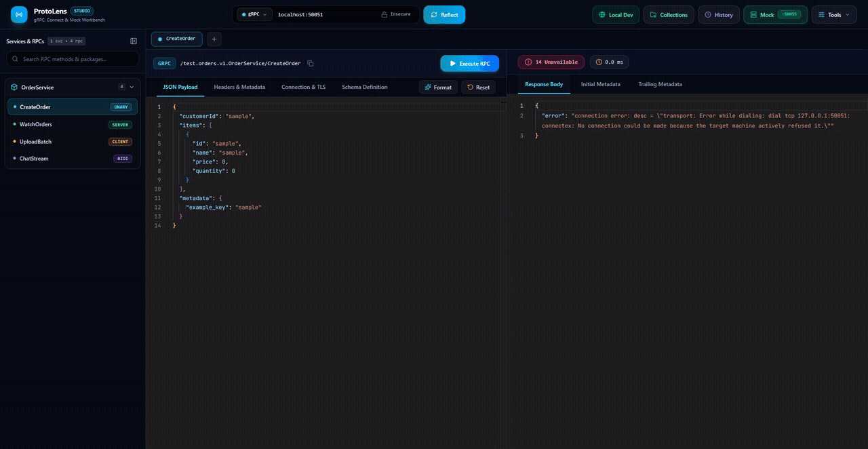Screen dimensions: 868x449
Task: Click the 1 svc • 4 rpc count badge
Action: click(66, 41)
